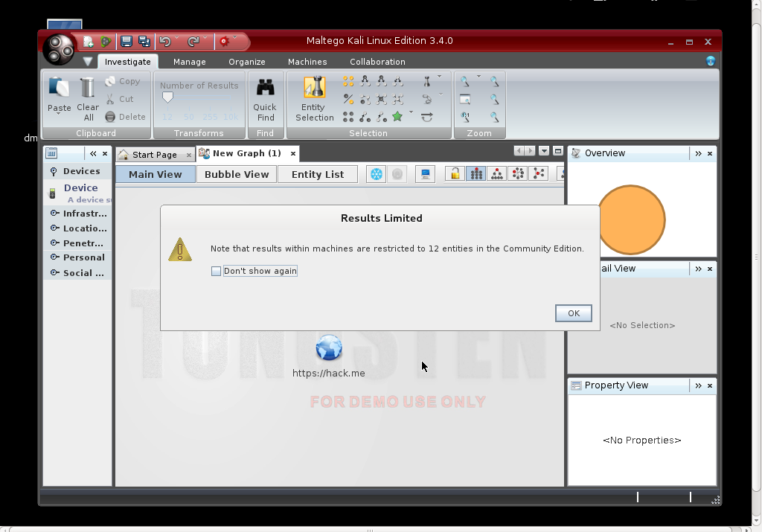Click the green star bookmark selection icon
The width and height of the screenshot is (762, 532).
tap(397, 117)
